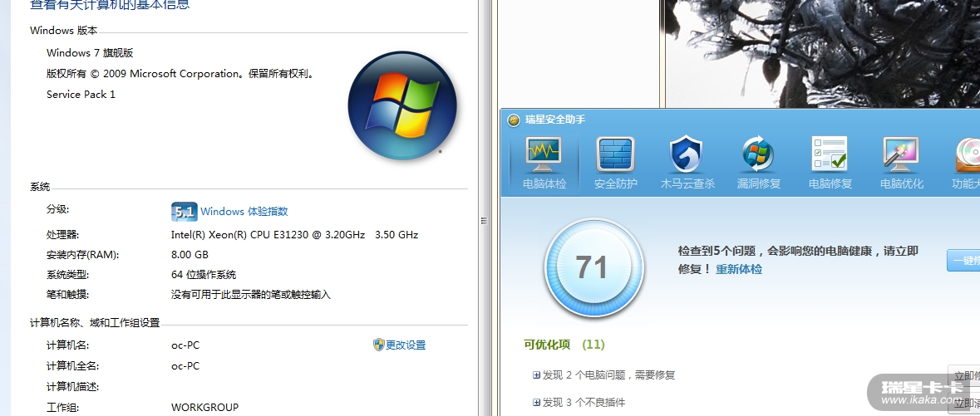Select the full computer name oc-PC value
The width and height of the screenshot is (980, 416).
click(185, 366)
